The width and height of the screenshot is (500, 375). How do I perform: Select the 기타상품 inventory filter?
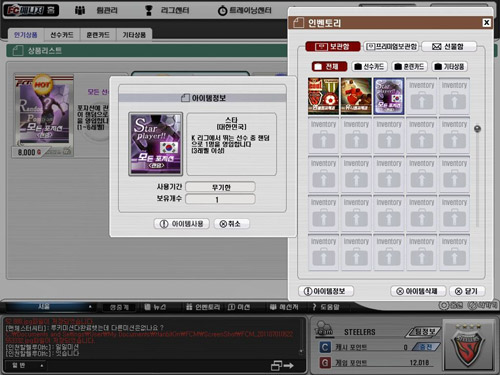[x=450, y=67]
